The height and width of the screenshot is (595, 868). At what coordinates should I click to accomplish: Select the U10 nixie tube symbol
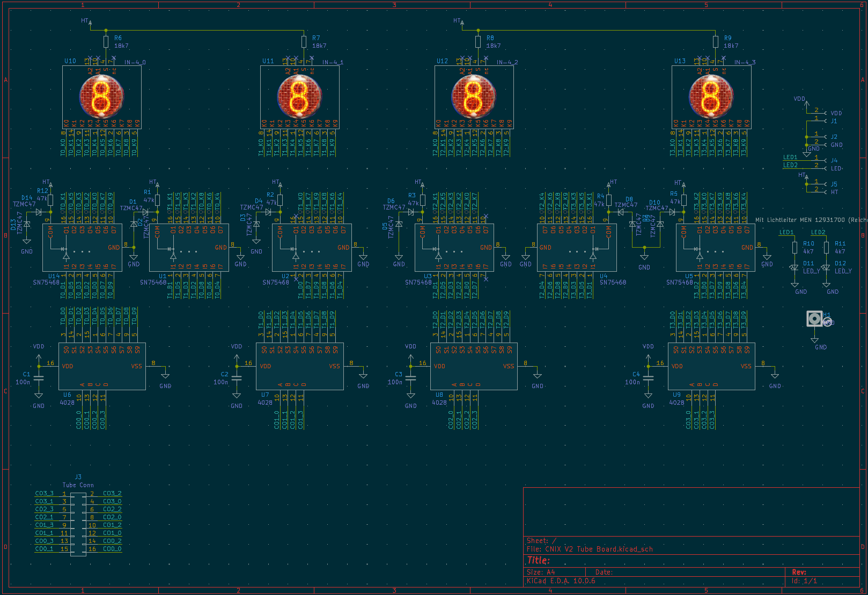pyautogui.click(x=102, y=96)
